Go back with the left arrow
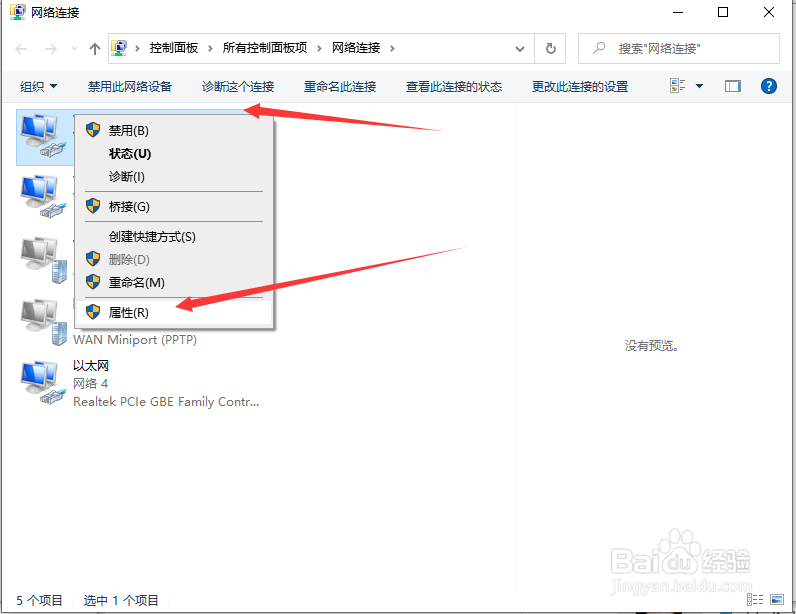 coord(21,49)
